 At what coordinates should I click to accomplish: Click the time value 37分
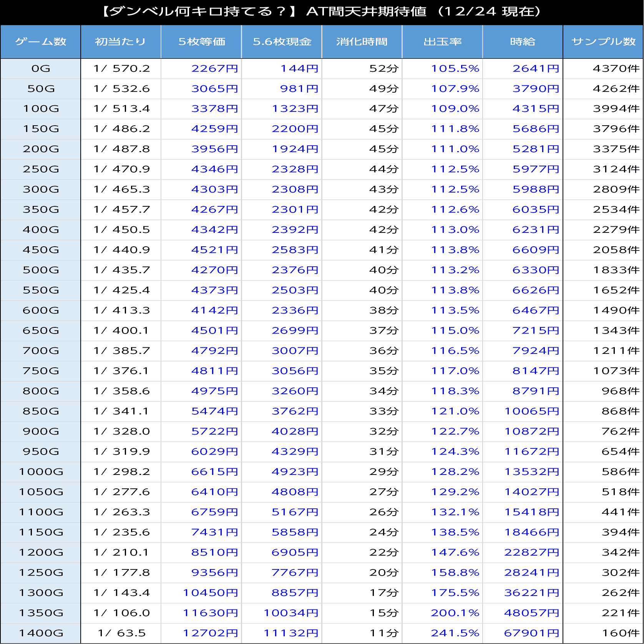[384, 331]
